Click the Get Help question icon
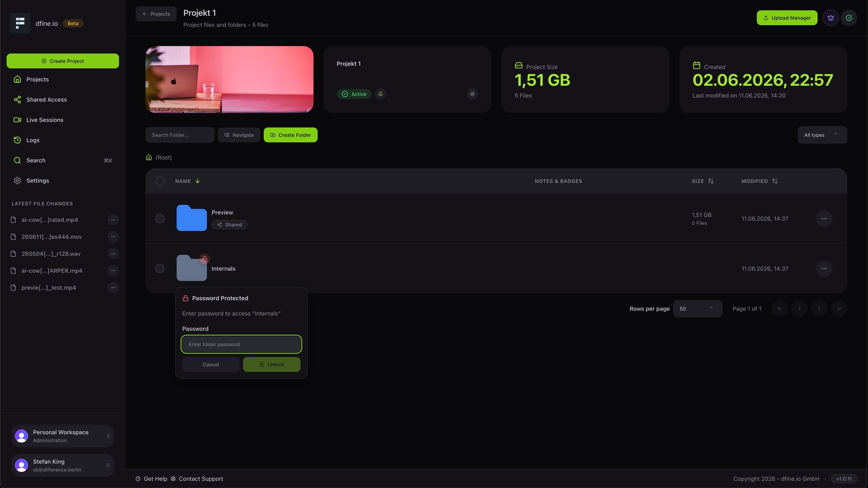This screenshot has height=488, width=868. [x=138, y=479]
